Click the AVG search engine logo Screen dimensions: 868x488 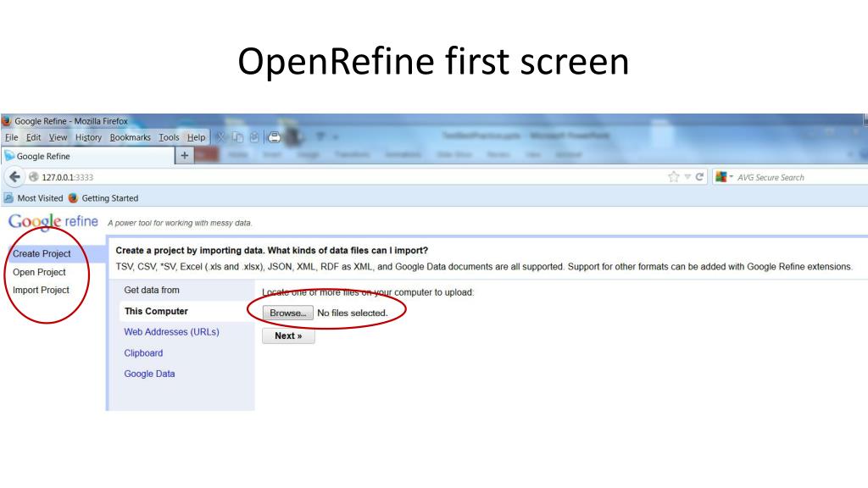(721, 177)
